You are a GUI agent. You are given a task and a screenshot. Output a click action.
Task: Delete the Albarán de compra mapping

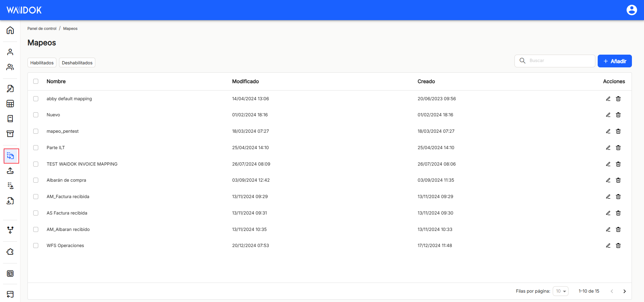[618, 180]
